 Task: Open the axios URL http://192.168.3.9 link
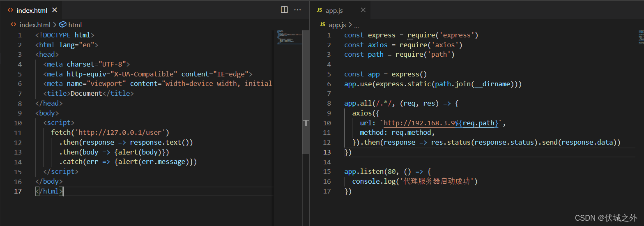419,123
